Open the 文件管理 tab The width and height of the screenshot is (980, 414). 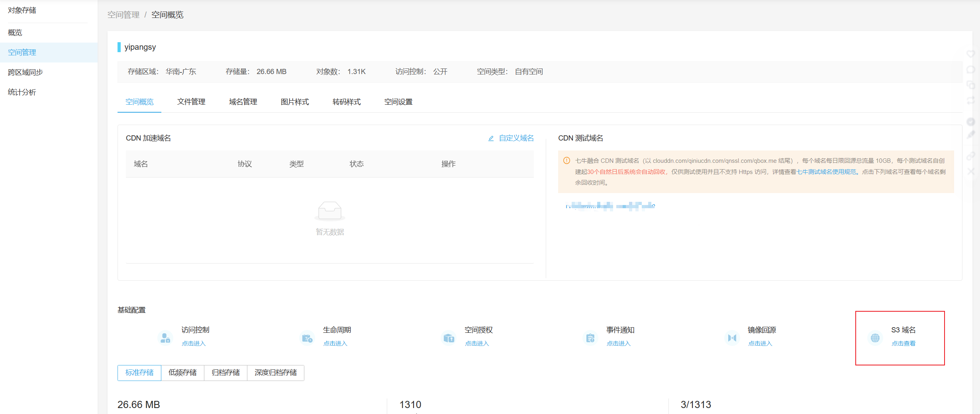click(191, 102)
